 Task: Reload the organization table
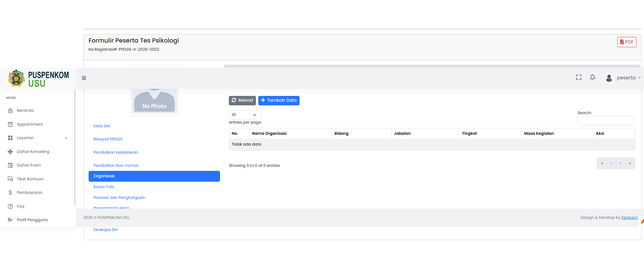[242, 101]
